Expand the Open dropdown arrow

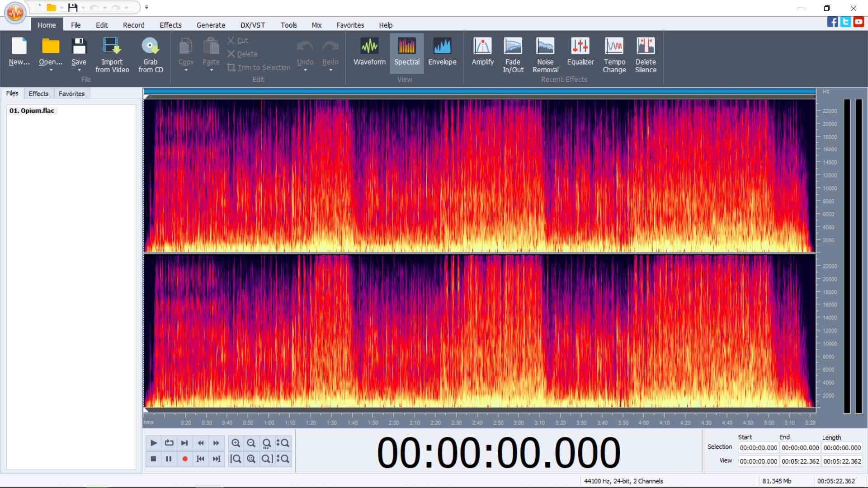[51, 70]
